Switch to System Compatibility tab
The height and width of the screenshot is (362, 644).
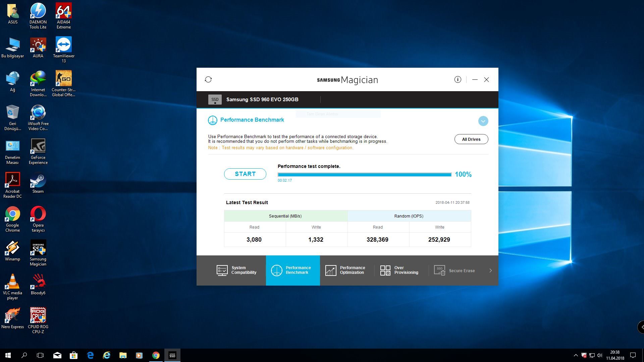point(236,270)
